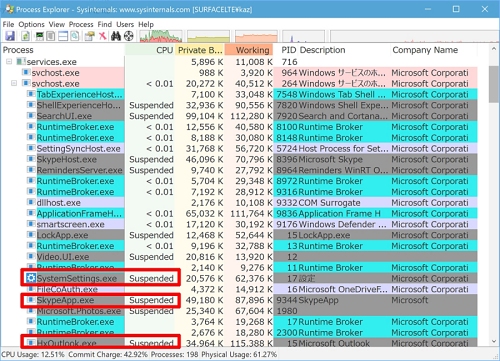Click the DLL/handles view toolbar icon
The image size is (500, 361).
[75, 36]
